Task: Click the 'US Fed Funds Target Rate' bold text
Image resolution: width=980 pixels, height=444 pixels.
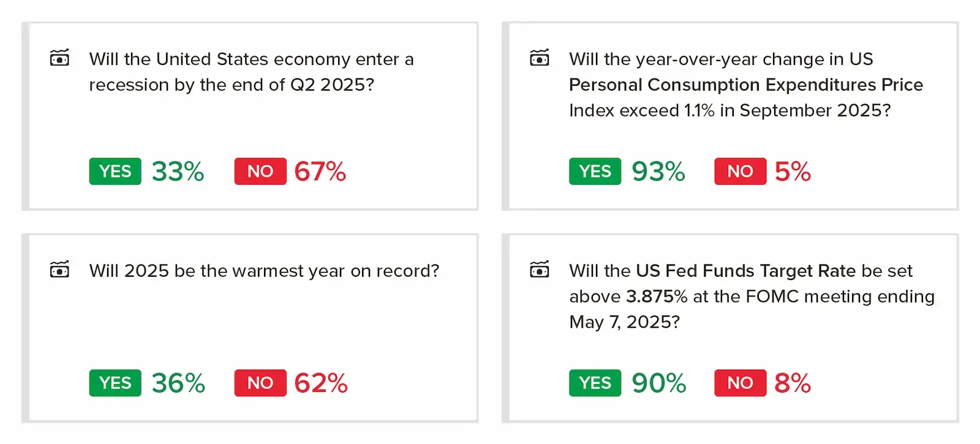Action: click(745, 271)
